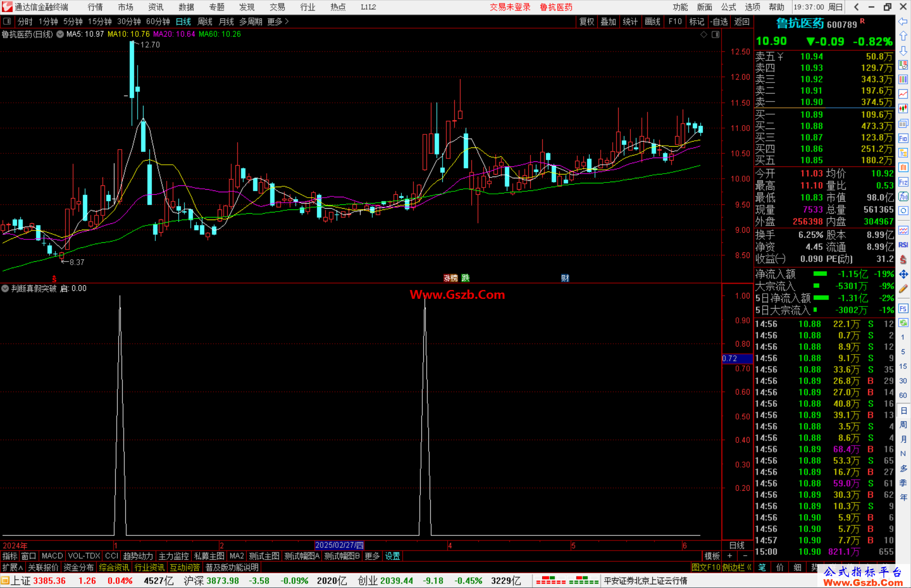Click the F10 company info sidebar icon
Viewport: 911px width, 588px height.
click(903, 138)
